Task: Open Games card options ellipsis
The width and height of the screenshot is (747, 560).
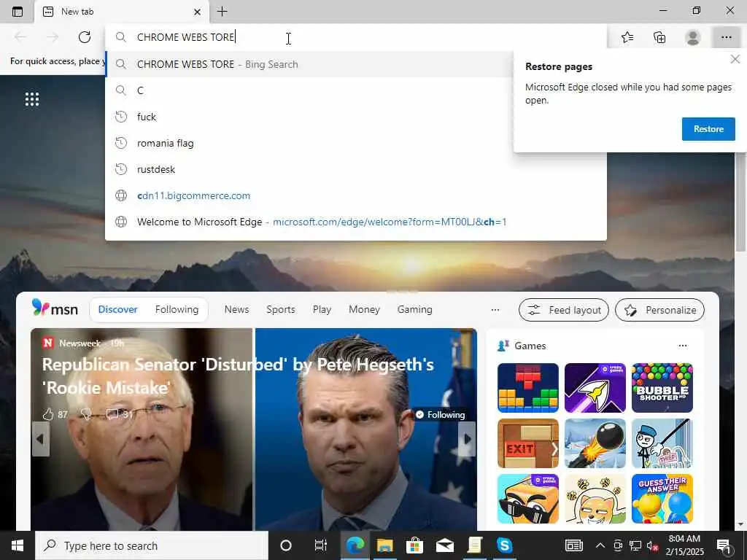Action: click(x=683, y=346)
